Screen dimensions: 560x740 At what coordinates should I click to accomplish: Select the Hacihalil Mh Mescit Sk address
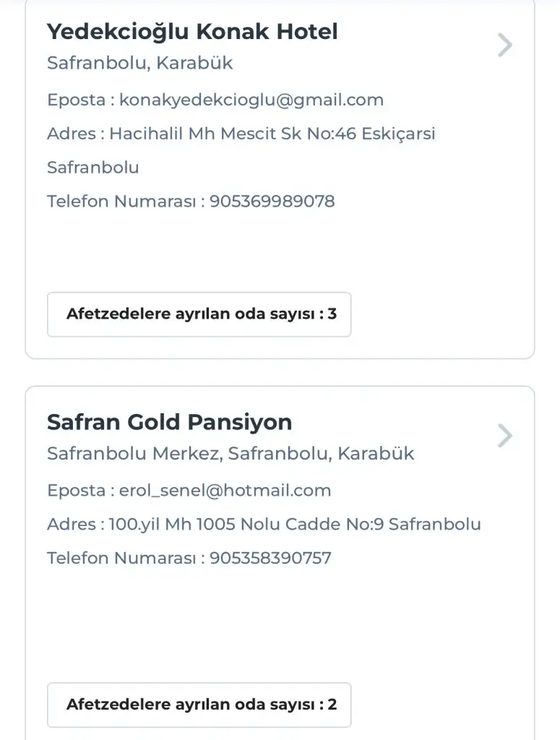272,134
